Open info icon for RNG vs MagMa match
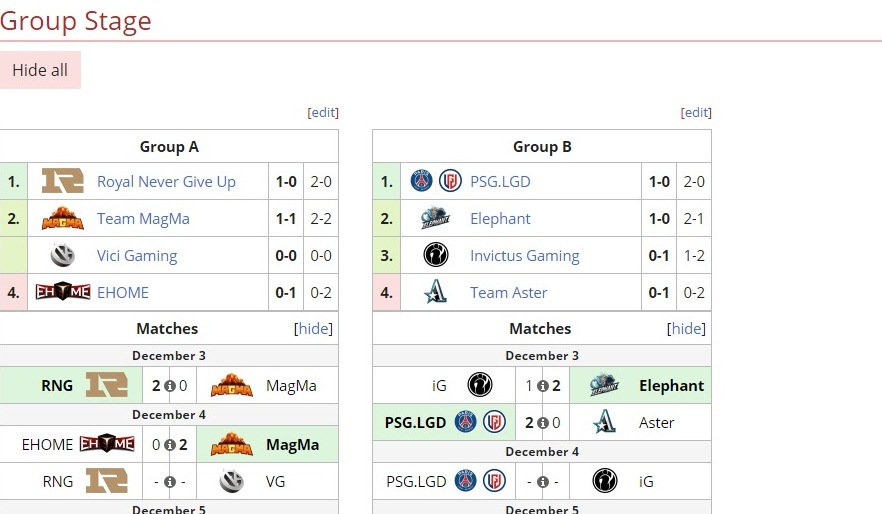 pos(169,386)
